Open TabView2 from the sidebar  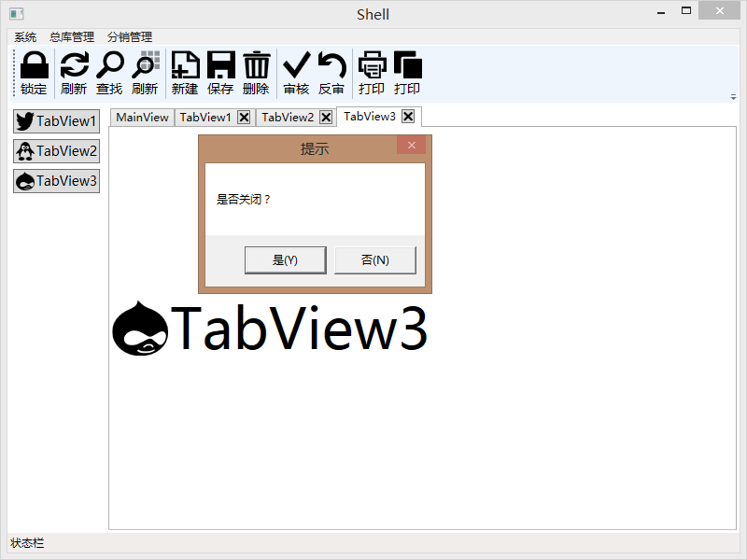click(57, 151)
